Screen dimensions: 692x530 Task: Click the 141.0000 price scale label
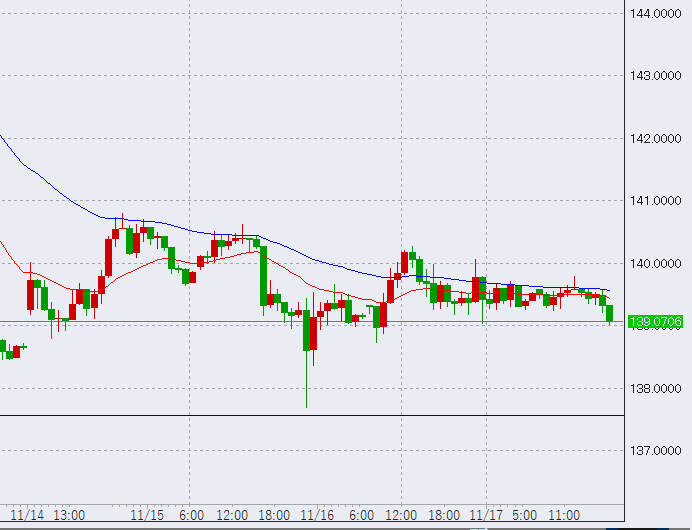(657, 201)
